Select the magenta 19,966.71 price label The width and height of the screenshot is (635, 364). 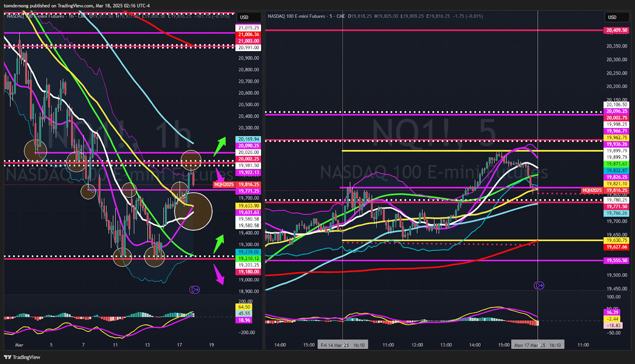point(617,131)
